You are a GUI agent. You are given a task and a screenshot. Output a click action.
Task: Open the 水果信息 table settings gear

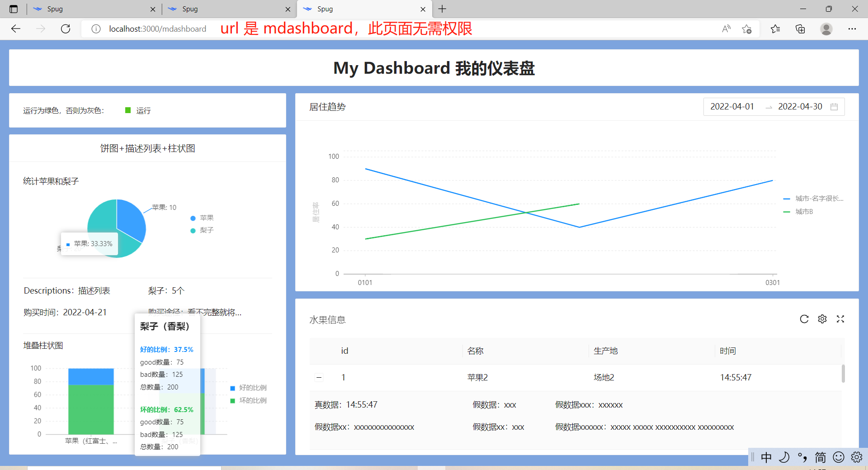pyautogui.click(x=822, y=319)
